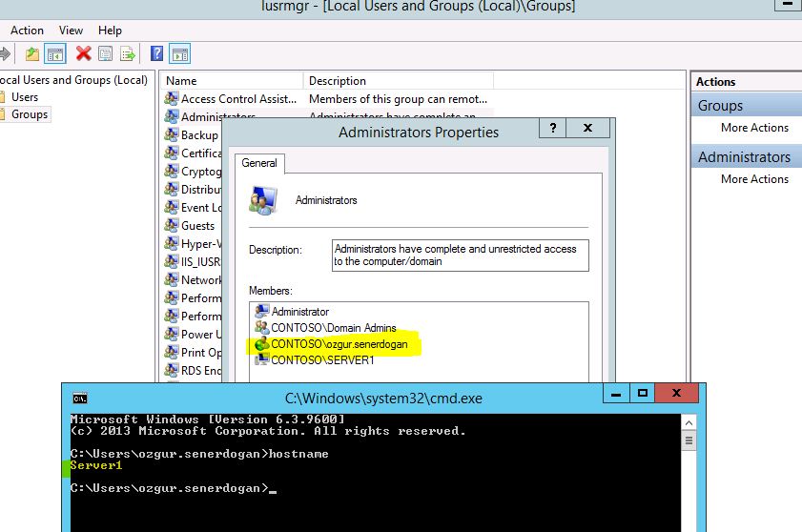Click the Domain Admins member icon
802x532 pixels.
pos(262,327)
